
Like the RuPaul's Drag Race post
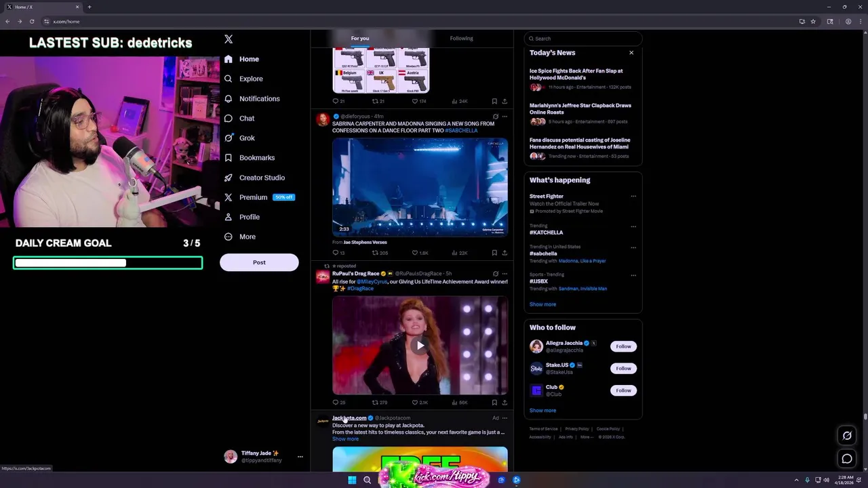[420, 403]
